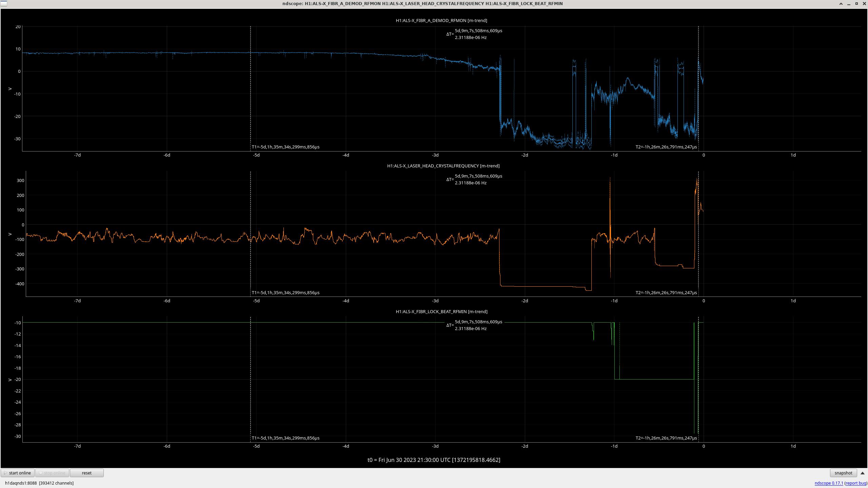Image resolution: width=868 pixels, height=488 pixels.
Task: Click the ΔT readout in the bottom plot
Action: tap(475, 325)
